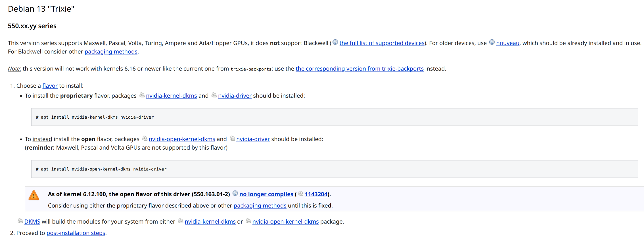
Task: Click package icon before nvidia-open-kernel-dkms in open flavor line
Action: [x=145, y=138]
